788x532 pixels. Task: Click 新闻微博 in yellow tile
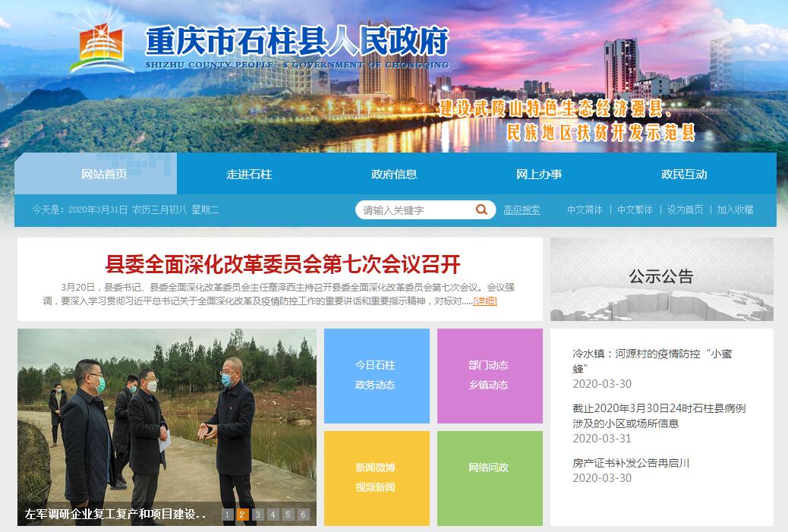point(375,467)
